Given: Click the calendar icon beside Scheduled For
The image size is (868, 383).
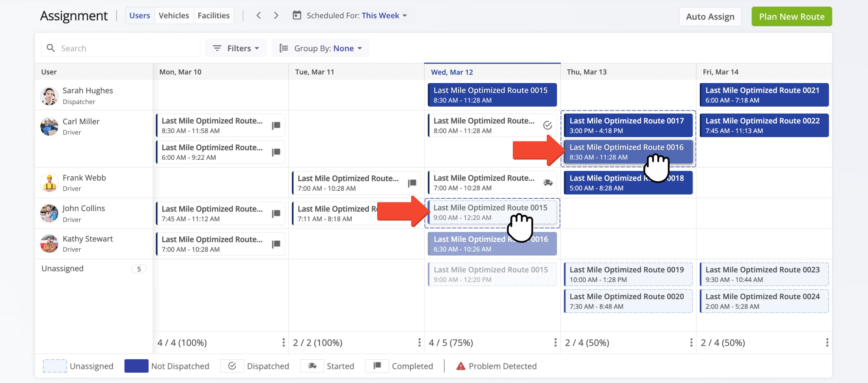Looking at the screenshot, I should 297,16.
